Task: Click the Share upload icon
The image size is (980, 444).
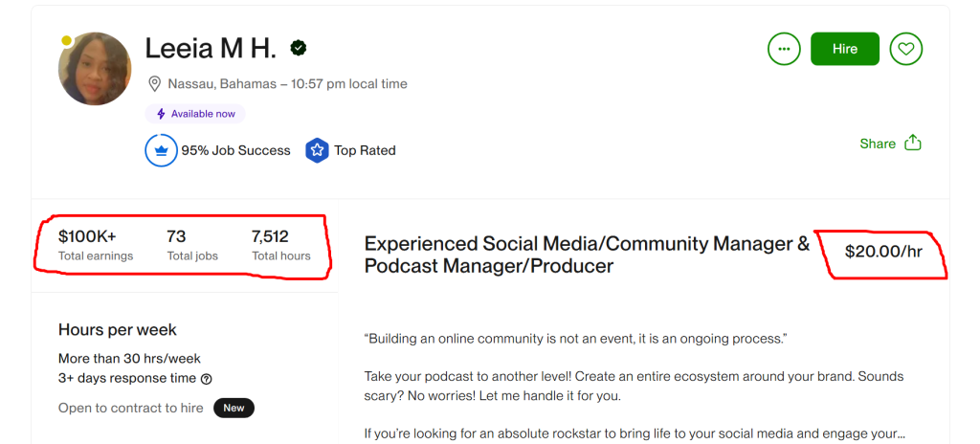Action: [913, 143]
